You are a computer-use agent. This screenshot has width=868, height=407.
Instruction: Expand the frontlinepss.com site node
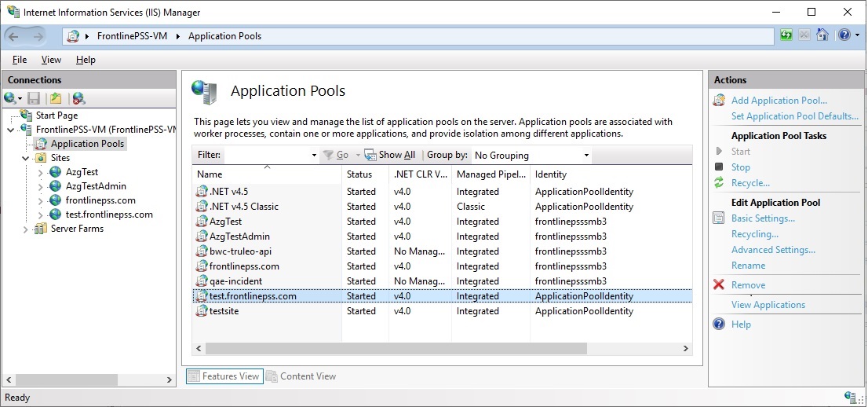click(40, 200)
